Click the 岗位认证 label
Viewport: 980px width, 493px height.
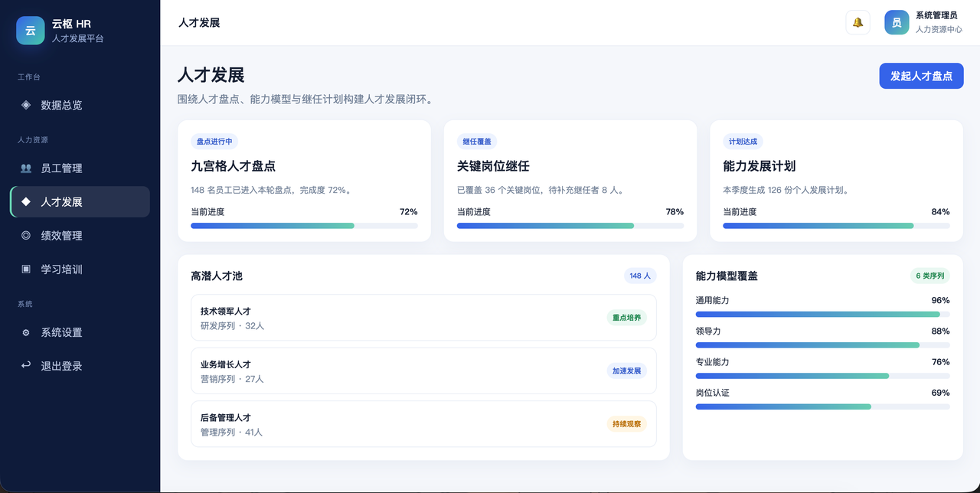[x=712, y=393]
